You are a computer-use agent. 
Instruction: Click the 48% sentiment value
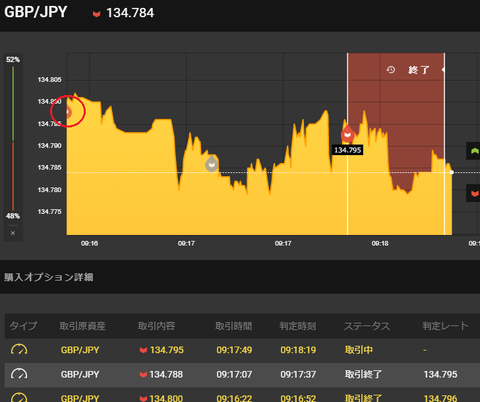(13, 216)
